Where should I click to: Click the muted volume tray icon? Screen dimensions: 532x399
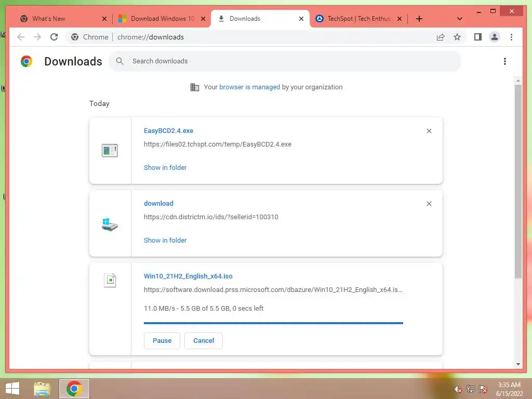tap(458, 389)
